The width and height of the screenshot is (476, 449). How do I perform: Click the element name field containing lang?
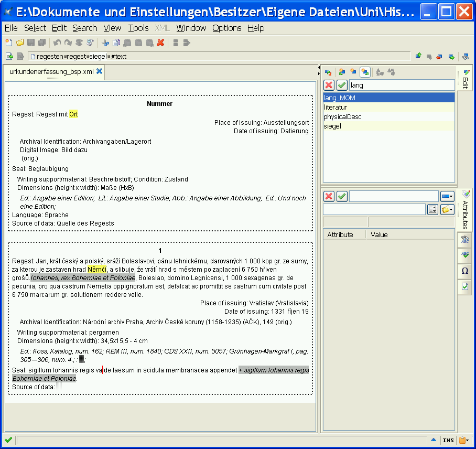coord(402,85)
